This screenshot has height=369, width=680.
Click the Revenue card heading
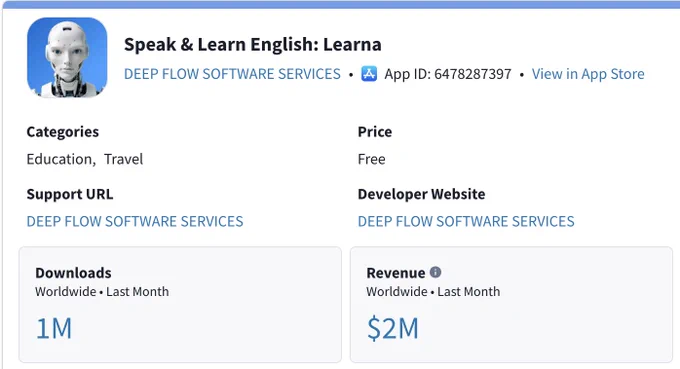tap(396, 273)
